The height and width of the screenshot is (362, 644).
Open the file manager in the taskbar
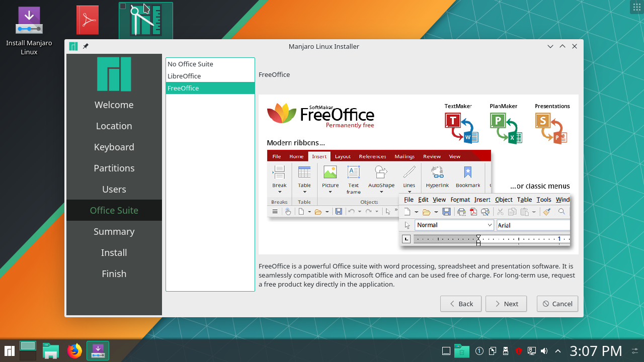(x=51, y=350)
